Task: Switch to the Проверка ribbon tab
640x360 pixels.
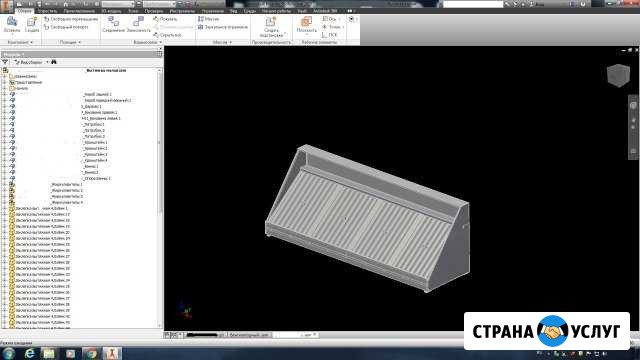Action: coord(153,11)
